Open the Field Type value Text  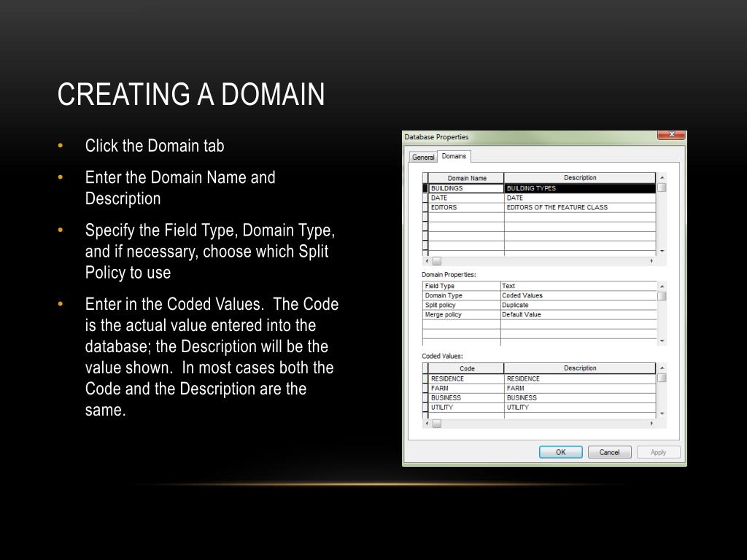coord(578,286)
